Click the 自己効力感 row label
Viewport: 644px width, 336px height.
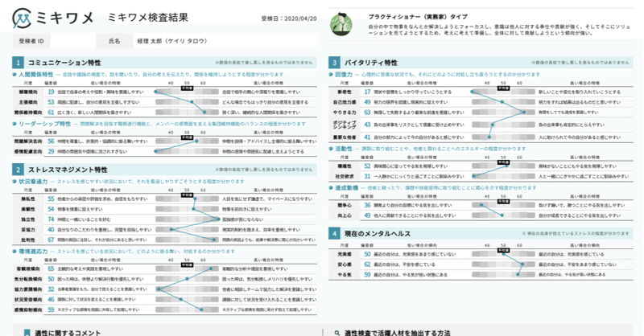tap(345, 102)
